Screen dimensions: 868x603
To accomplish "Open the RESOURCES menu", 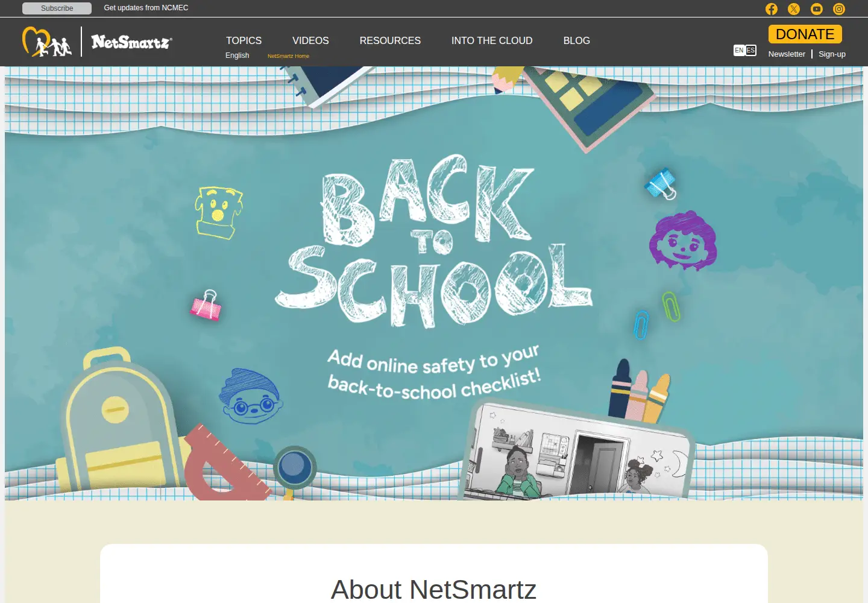I will click(x=390, y=40).
